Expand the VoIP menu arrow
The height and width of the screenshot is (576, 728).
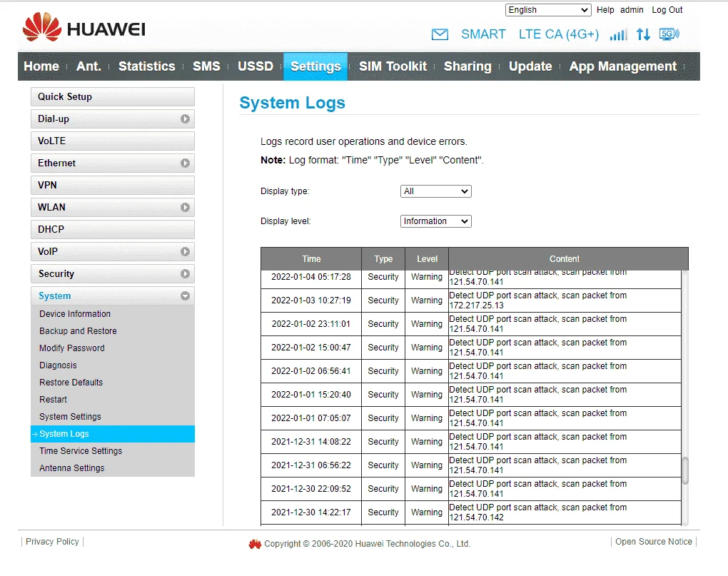185,251
